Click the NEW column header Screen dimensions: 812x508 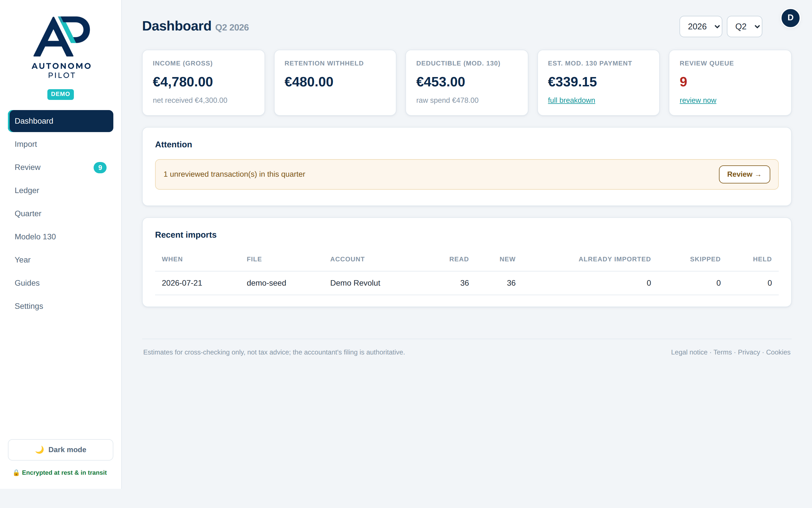(x=507, y=259)
